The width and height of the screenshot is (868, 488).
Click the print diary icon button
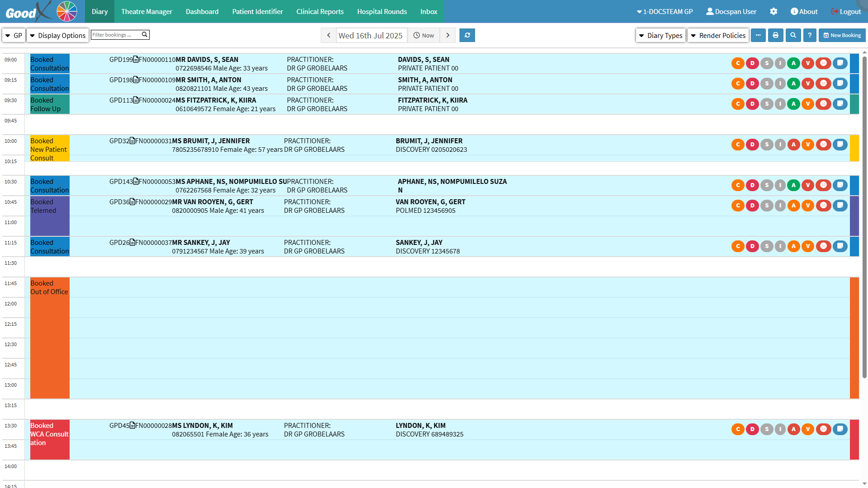pyautogui.click(x=775, y=35)
